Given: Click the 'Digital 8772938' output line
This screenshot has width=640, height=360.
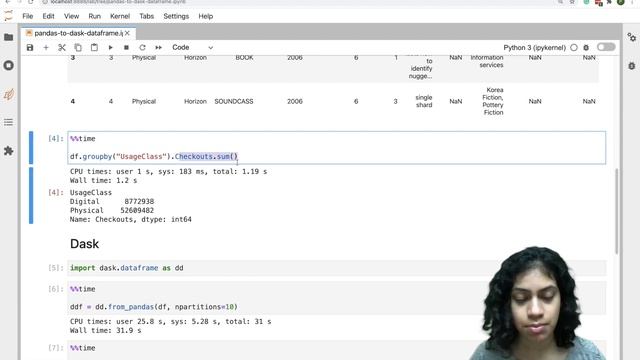Looking at the screenshot, I should (x=112, y=202).
